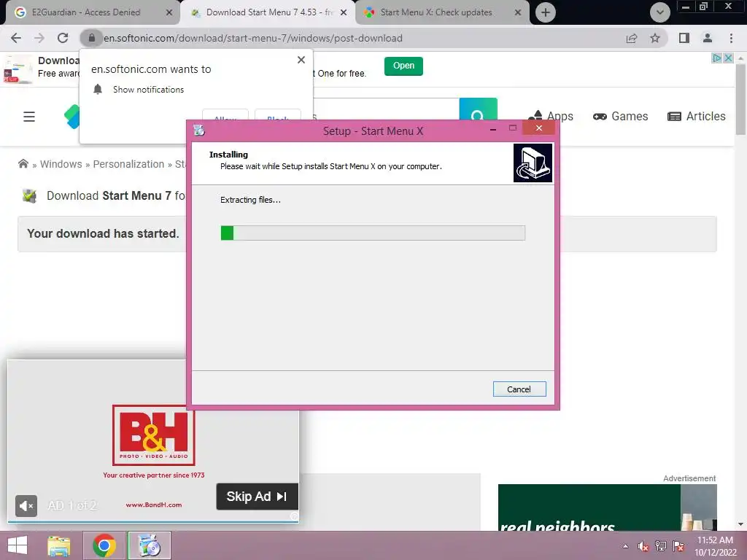Click the green Open ad button
The height and width of the screenshot is (560, 747).
click(x=403, y=66)
